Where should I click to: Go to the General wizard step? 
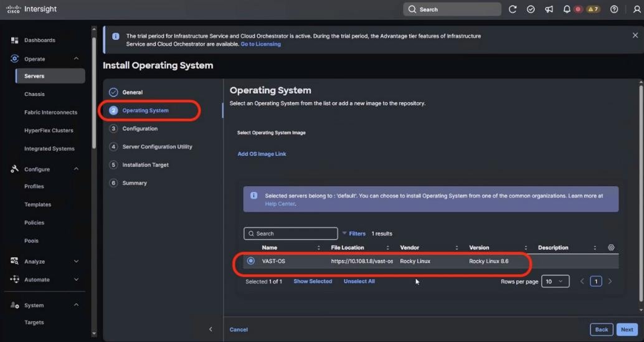click(126, 92)
